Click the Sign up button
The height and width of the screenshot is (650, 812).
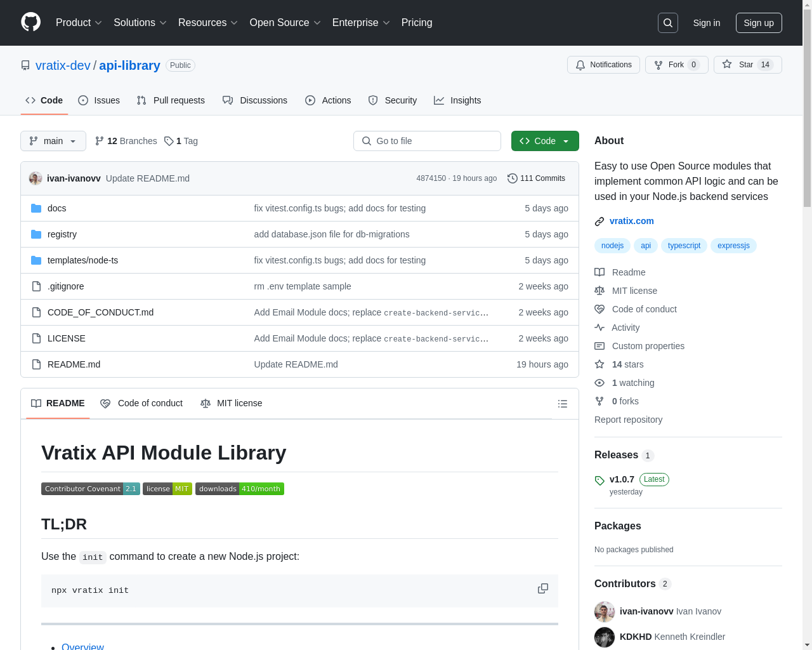coord(759,23)
